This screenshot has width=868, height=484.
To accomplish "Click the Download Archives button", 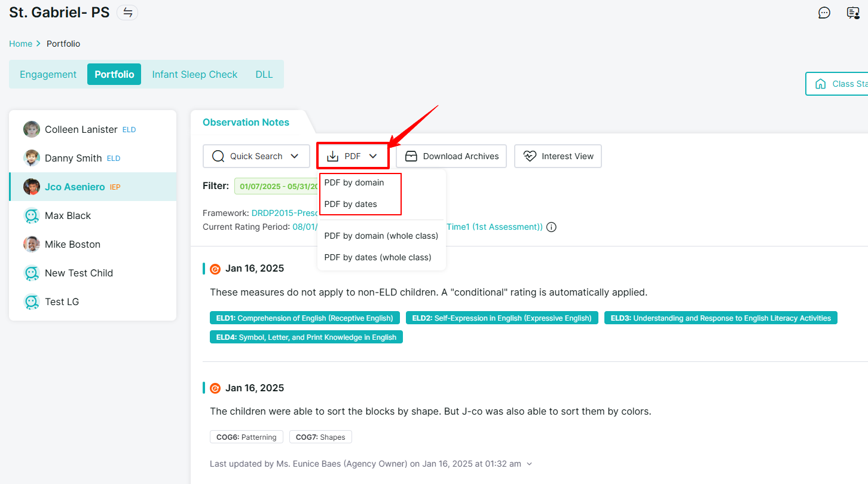I will click(x=451, y=156).
